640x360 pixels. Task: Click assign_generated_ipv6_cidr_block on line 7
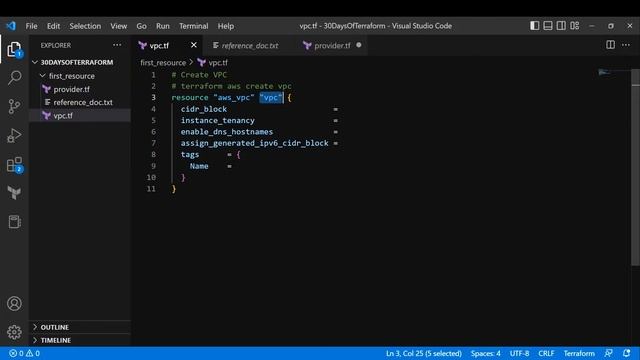[254, 143]
